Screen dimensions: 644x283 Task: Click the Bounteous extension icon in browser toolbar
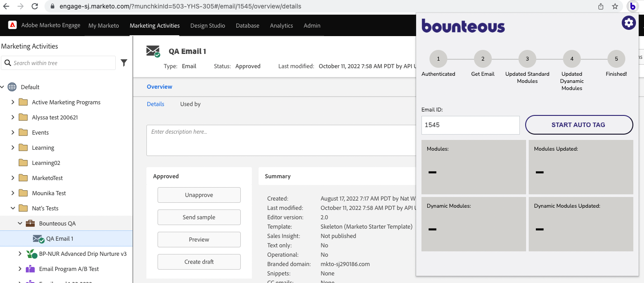click(x=632, y=6)
